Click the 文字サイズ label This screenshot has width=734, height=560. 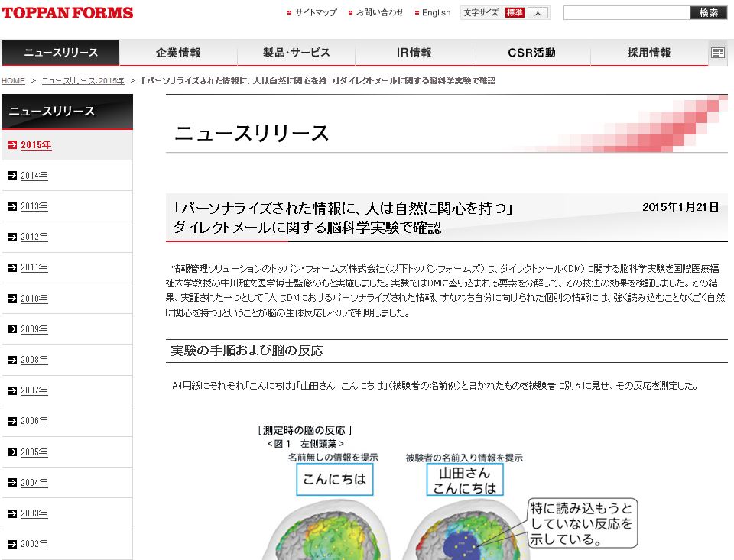click(481, 13)
